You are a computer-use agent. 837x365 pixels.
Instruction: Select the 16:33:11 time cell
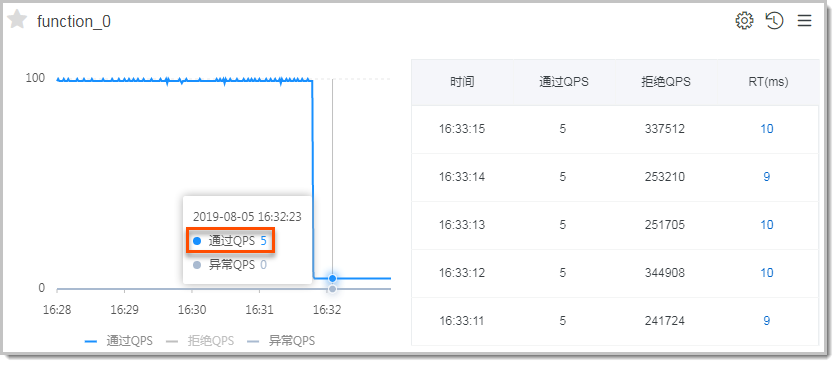(x=462, y=321)
